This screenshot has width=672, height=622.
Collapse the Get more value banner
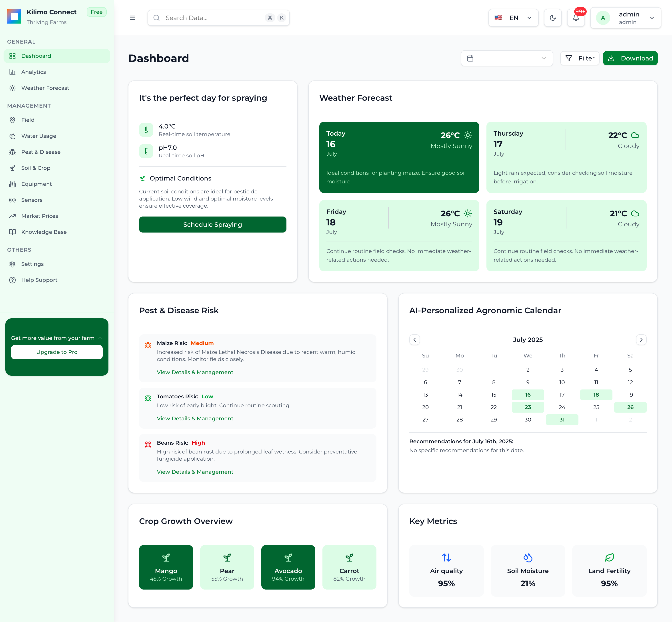(x=100, y=338)
